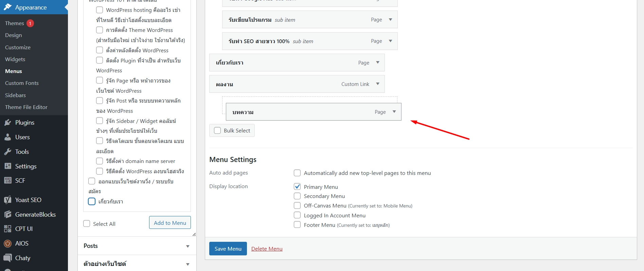Enable the Bulk Select checkbox
The width and height of the screenshot is (644, 271).
[x=217, y=130]
